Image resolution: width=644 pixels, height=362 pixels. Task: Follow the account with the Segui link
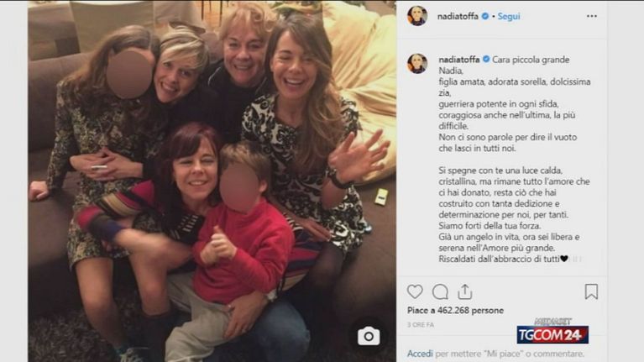pyautogui.click(x=508, y=16)
